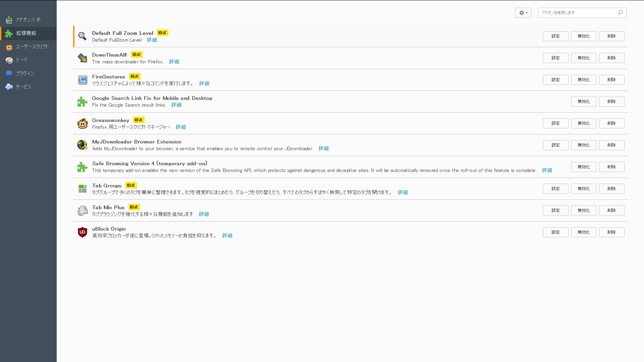Click the Greasemonkey monkey icon in list
Image resolution: width=644 pixels, height=362 pixels.
[82, 123]
